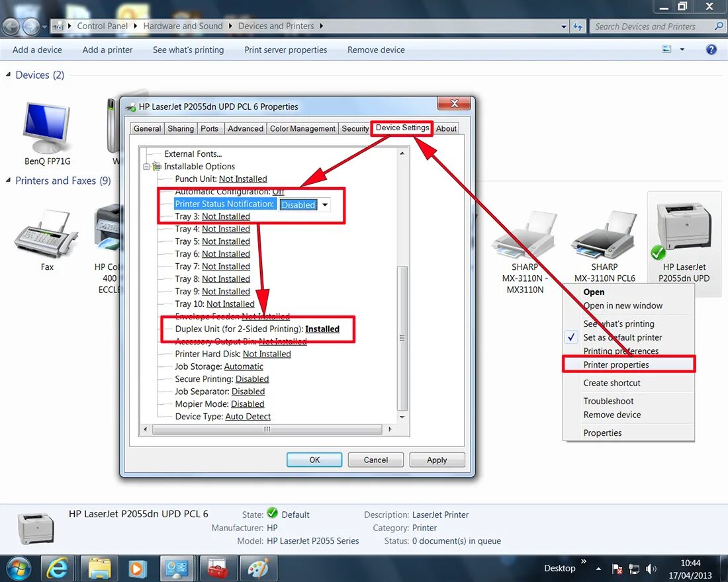Collapse the Devices (2) group

coord(8,74)
